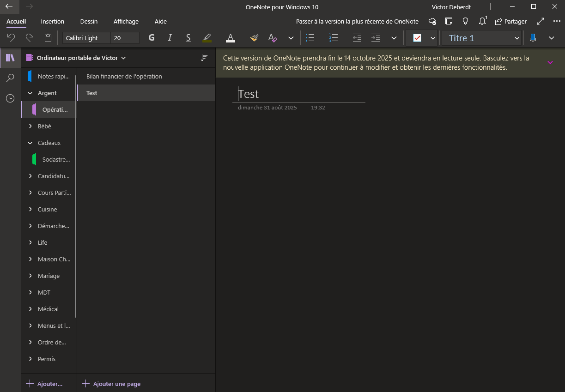
Task: Click the Redo arrow icon
Action: pos(30,38)
